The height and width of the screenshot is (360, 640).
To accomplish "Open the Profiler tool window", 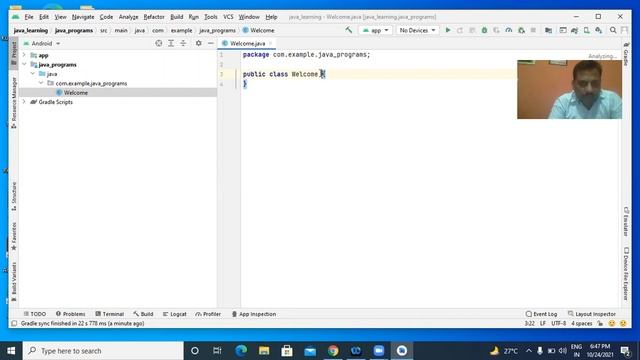I will coord(208,314).
